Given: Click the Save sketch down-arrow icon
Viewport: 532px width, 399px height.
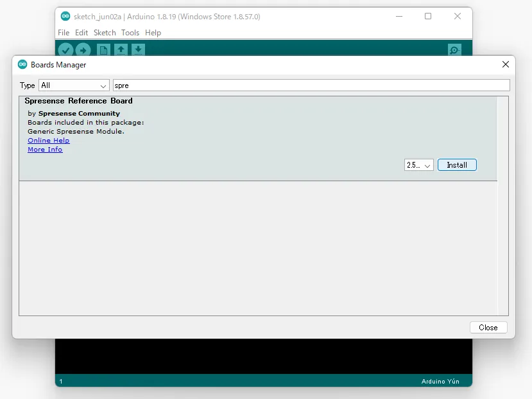Looking at the screenshot, I should 138,50.
